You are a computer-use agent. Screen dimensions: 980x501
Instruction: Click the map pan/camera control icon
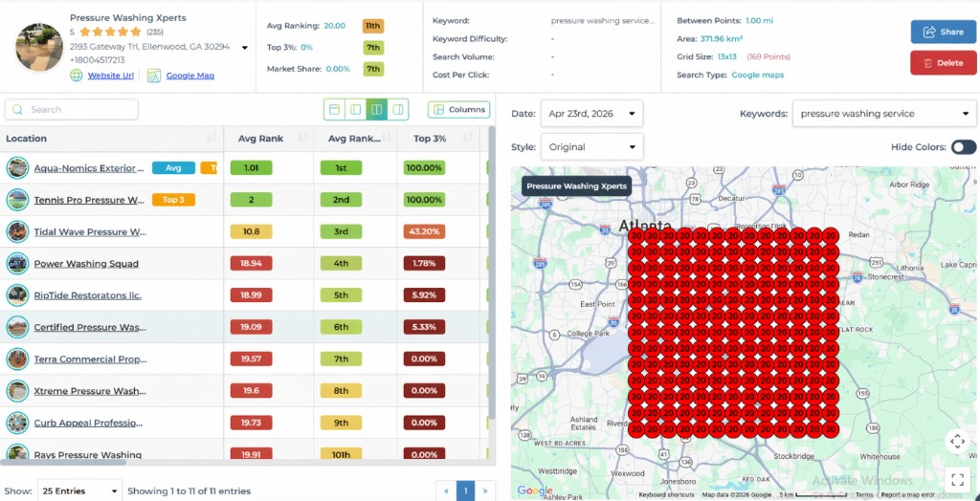pyautogui.click(x=957, y=441)
